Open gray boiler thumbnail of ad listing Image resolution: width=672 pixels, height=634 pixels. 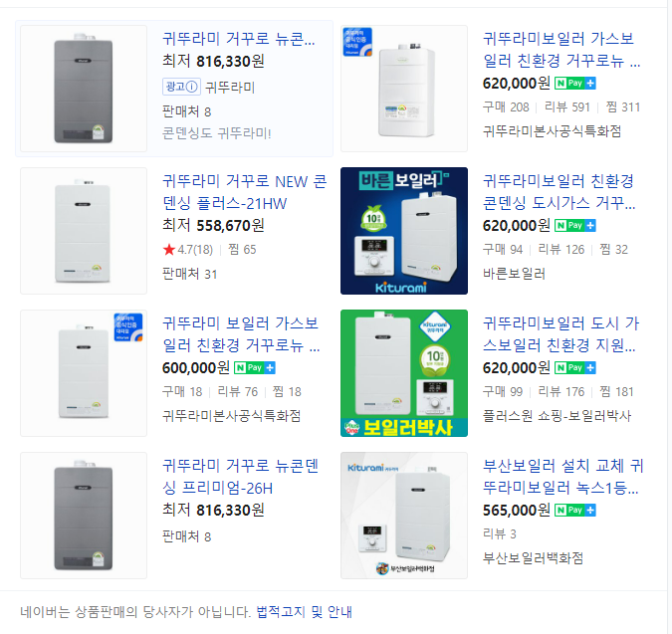click(x=84, y=89)
